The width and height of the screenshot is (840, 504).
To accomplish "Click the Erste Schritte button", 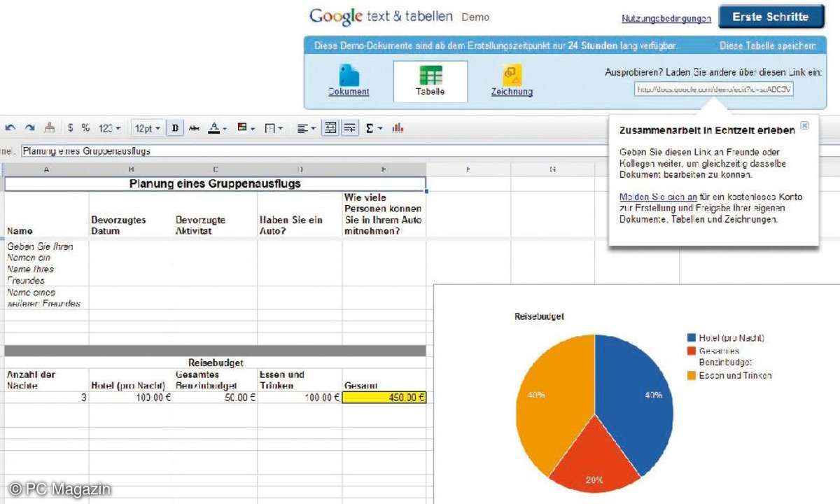I will pyautogui.click(x=771, y=17).
